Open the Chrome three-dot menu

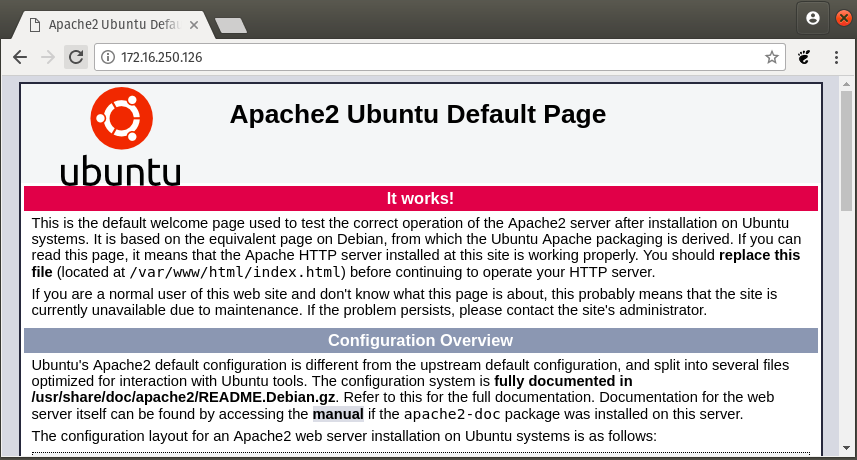(836, 57)
